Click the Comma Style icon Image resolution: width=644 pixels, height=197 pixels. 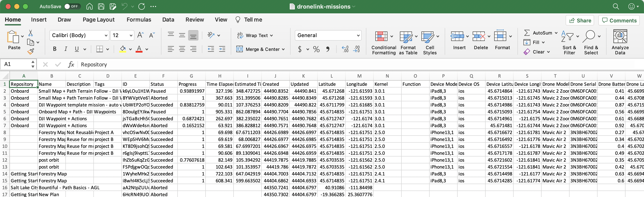328,49
